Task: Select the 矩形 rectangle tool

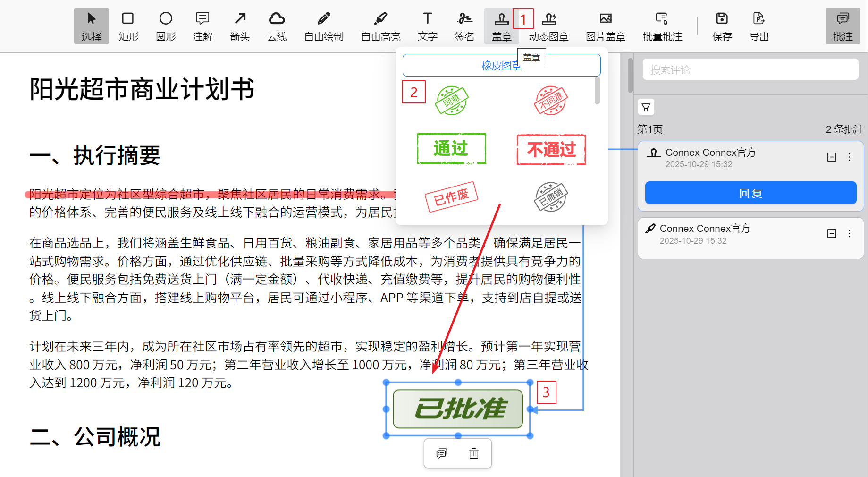Action: (x=128, y=26)
